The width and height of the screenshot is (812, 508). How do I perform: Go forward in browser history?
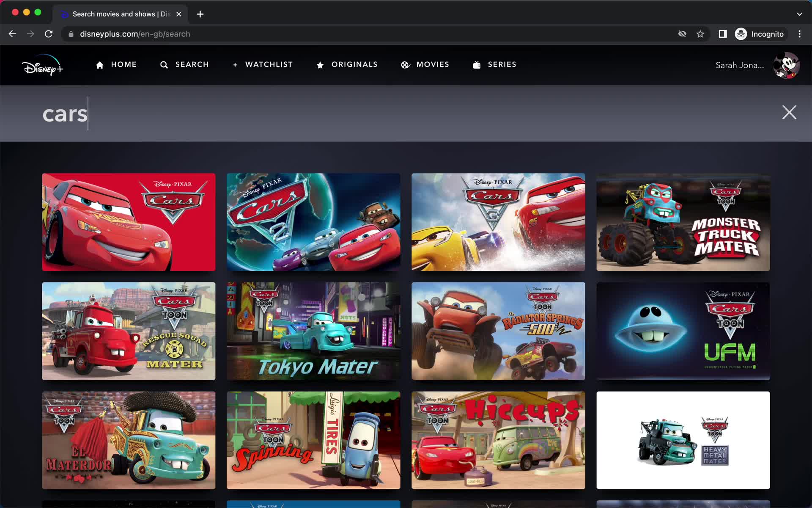click(x=30, y=34)
